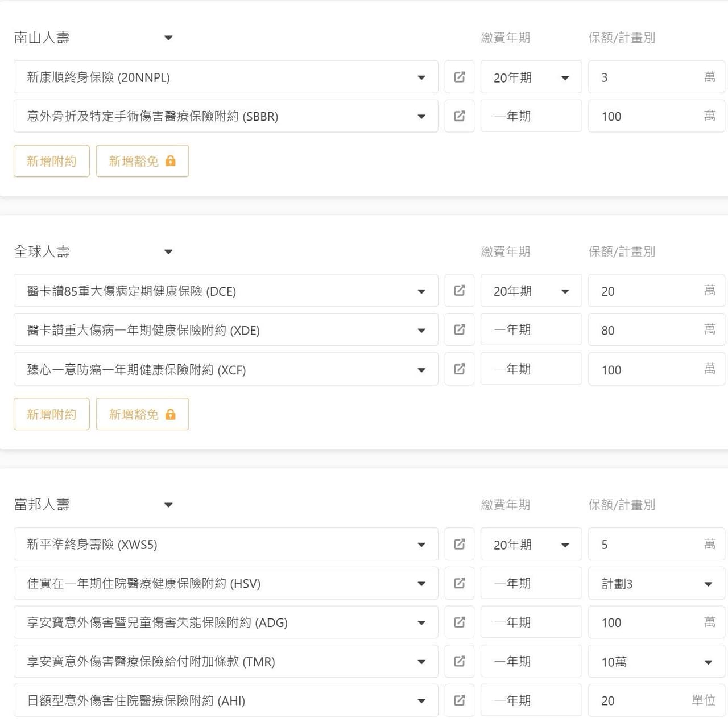
Task: Open external link for XDE rider
Action: click(x=459, y=330)
